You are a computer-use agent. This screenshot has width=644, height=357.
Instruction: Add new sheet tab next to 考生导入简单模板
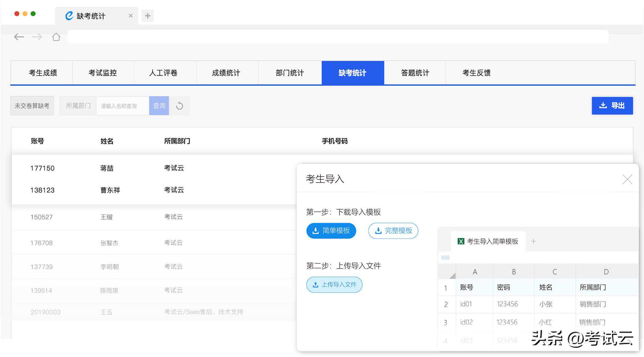click(x=533, y=241)
